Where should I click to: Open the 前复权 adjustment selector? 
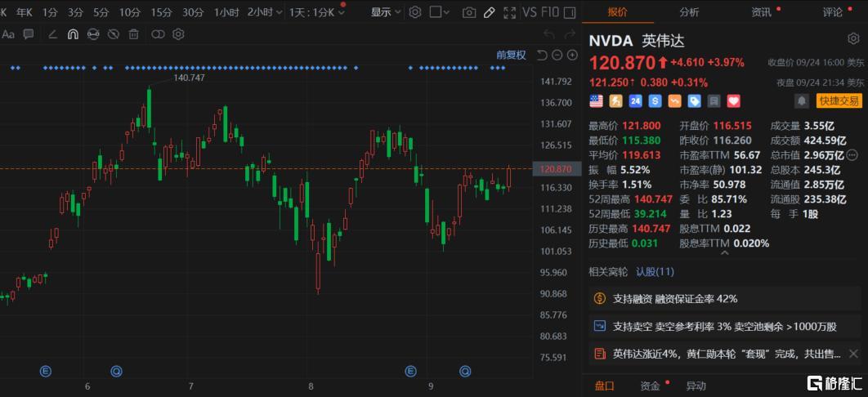pyautogui.click(x=511, y=55)
